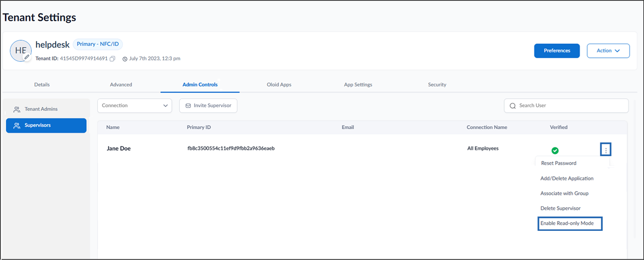Screen dimensions: 644x260
Task: Switch to the Advanced tab
Action: point(121,85)
